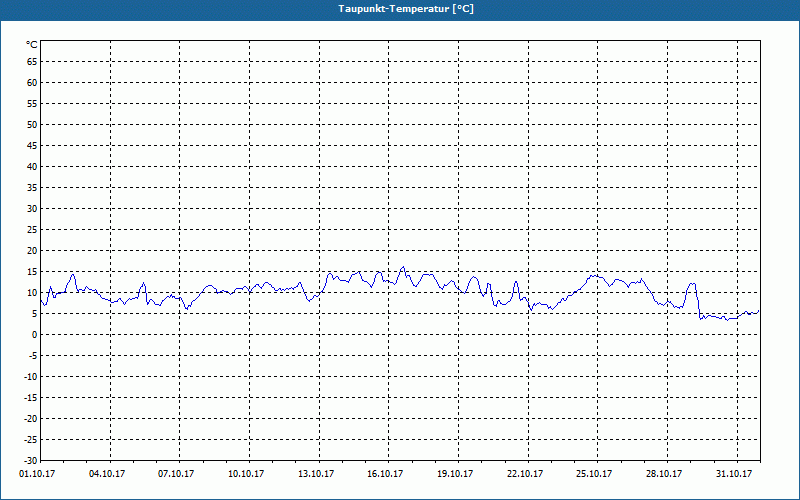Select the 25 y-axis label
Viewport: 800px width, 500px height.
pos(32,230)
